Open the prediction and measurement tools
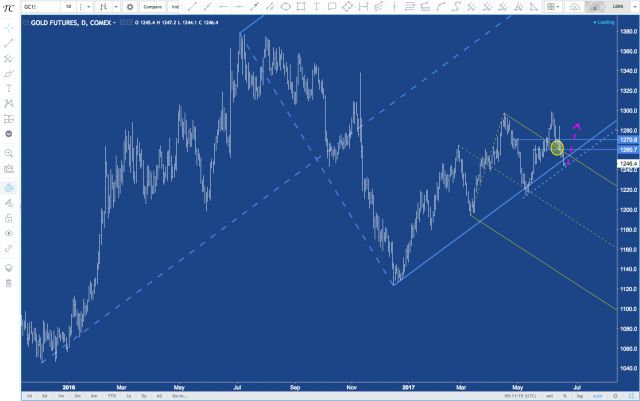 [x=9, y=119]
